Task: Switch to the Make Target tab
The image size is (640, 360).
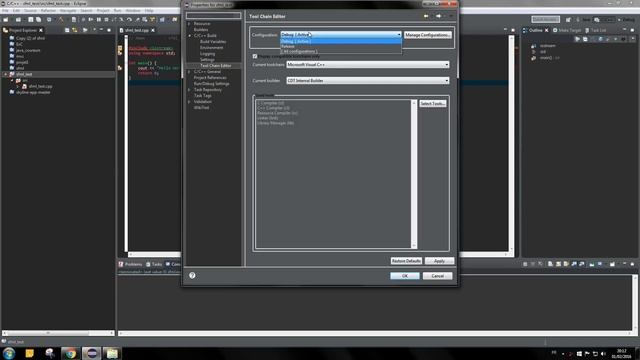Action: 567,30
